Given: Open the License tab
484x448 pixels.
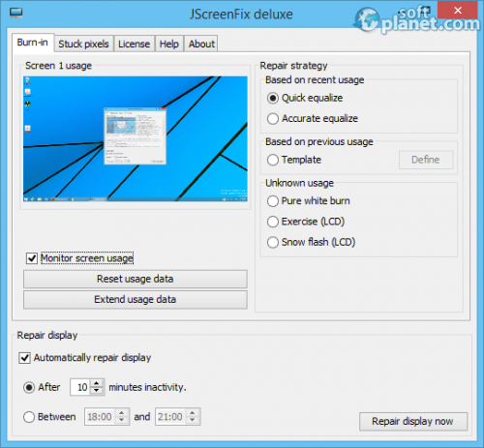Looking at the screenshot, I should pyautogui.click(x=134, y=44).
